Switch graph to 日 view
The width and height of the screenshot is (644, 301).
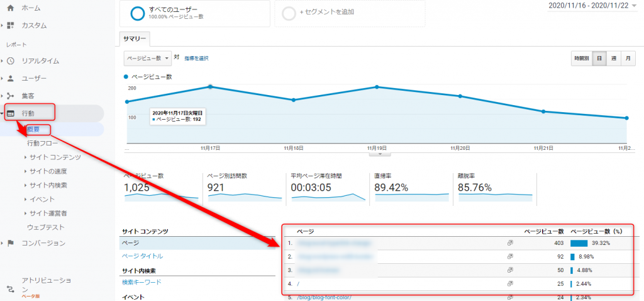(599, 59)
